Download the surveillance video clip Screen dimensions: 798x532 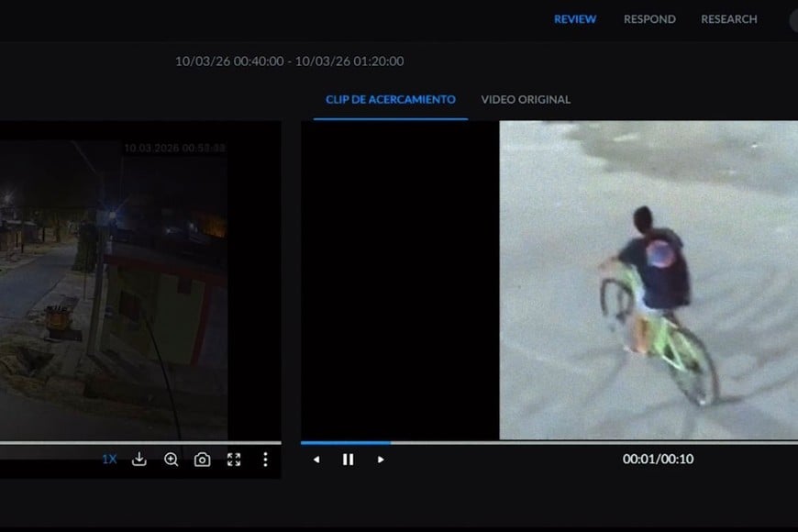coord(139,460)
